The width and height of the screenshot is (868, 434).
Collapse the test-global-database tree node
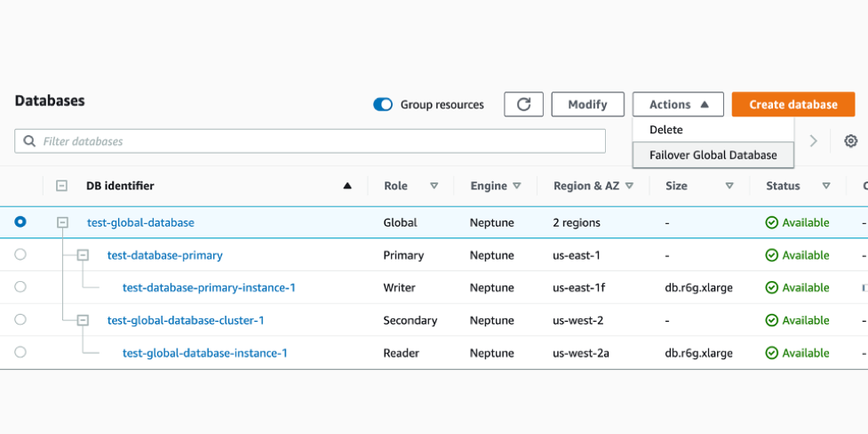[62, 223]
